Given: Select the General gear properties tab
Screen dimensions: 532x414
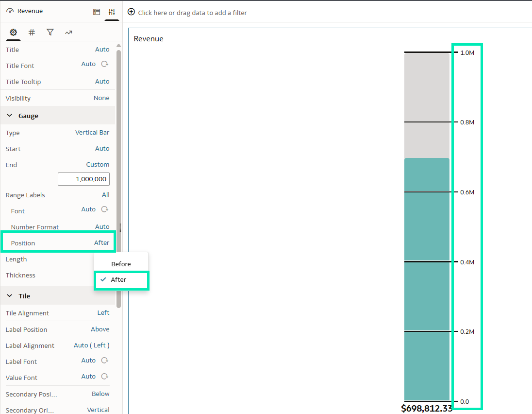Looking at the screenshot, I should [13, 33].
